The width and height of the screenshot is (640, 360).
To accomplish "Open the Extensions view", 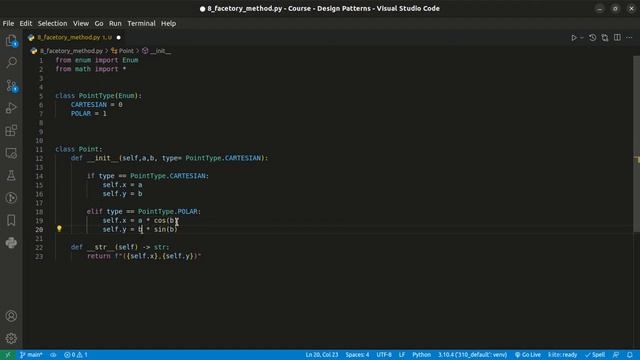I will (x=11, y=131).
